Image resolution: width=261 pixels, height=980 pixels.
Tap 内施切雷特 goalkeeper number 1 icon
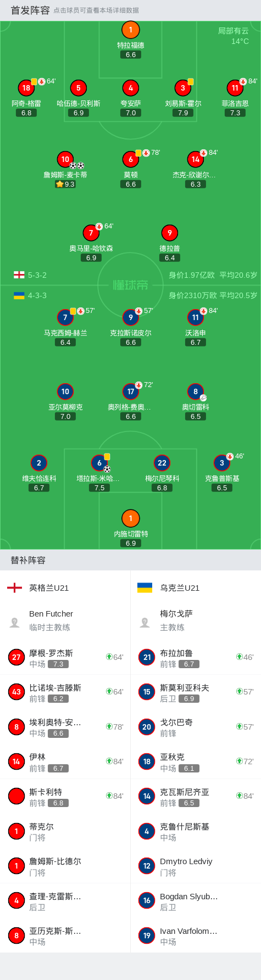(x=130, y=518)
